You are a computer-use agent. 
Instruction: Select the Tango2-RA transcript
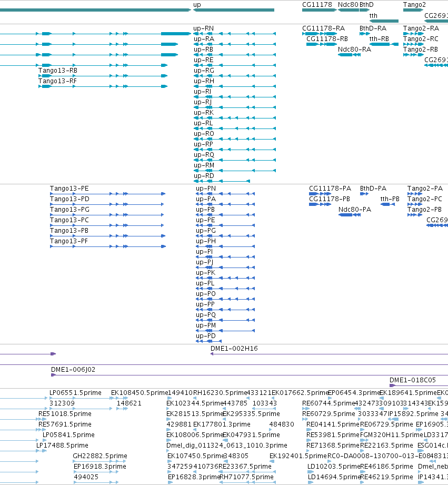tap(414, 34)
